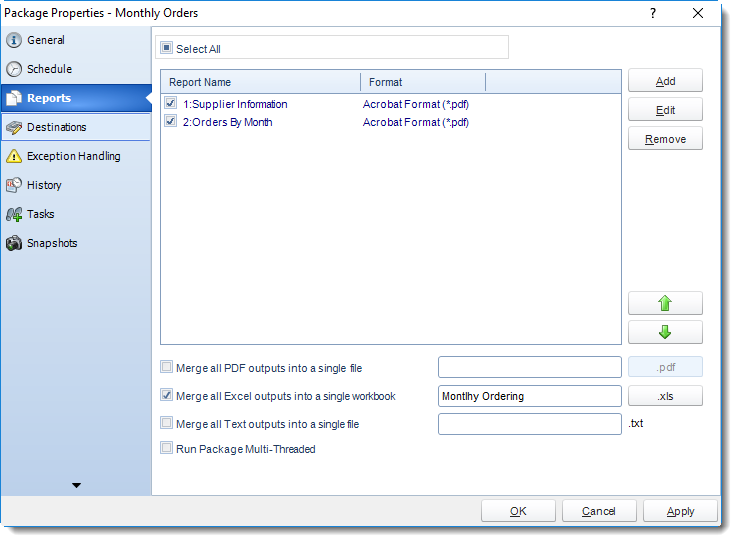
Task: Click the Reports pages icon
Action: point(14,98)
